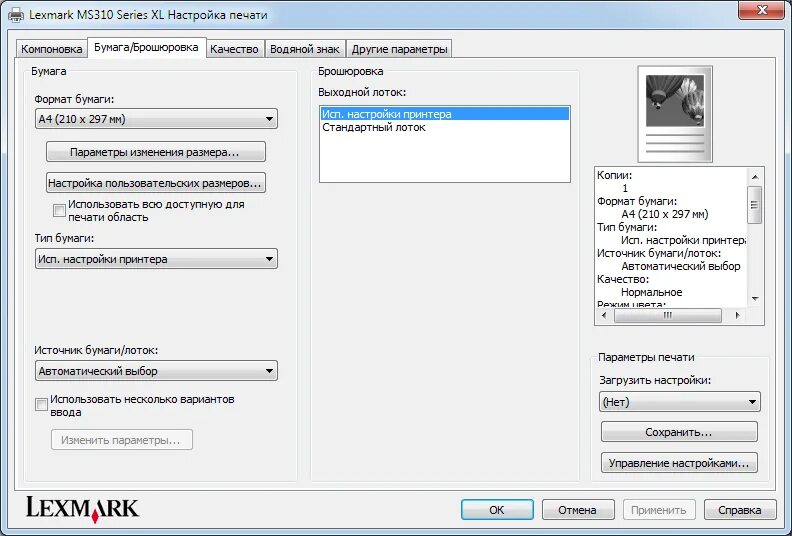Click Параметры изменения размера button
The image size is (792, 536).
(156, 152)
